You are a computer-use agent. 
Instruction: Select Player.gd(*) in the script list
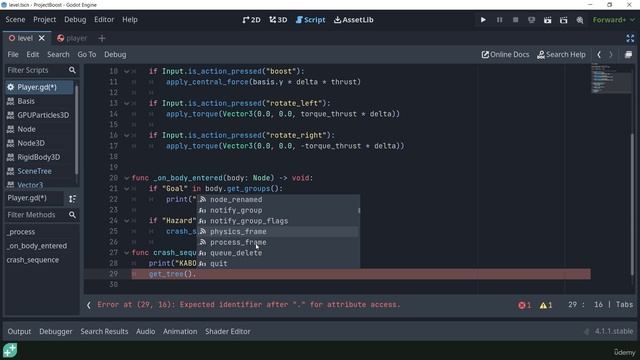pyautogui.click(x=40, y=87)
